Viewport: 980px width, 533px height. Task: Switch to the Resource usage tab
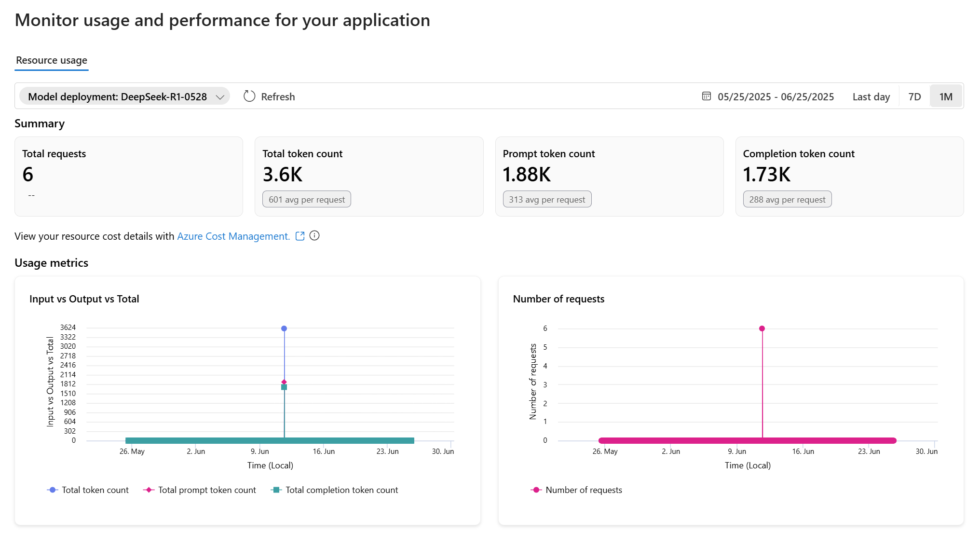(x=51, y=60)
